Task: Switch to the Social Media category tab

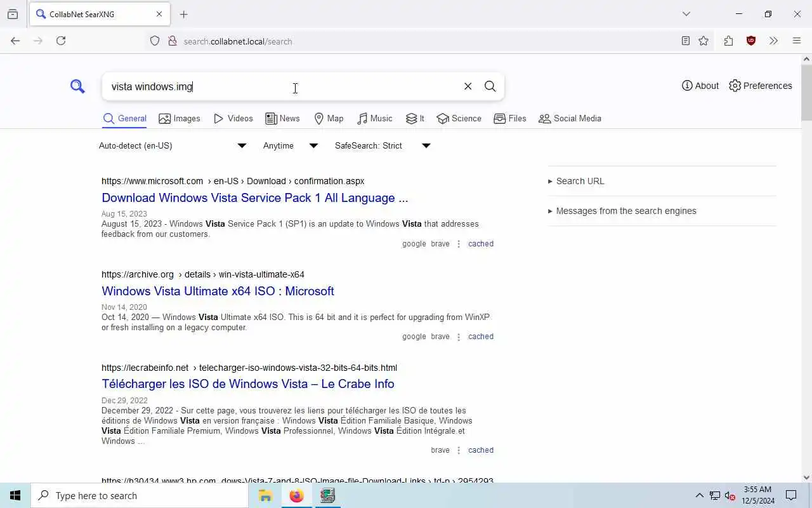Action: [x=570, y=118]
